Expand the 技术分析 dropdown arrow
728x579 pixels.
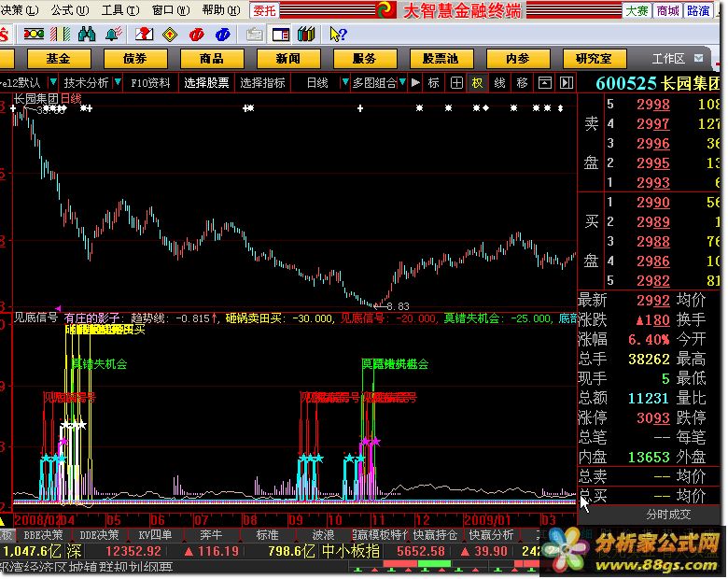click(x=118, y=83)
